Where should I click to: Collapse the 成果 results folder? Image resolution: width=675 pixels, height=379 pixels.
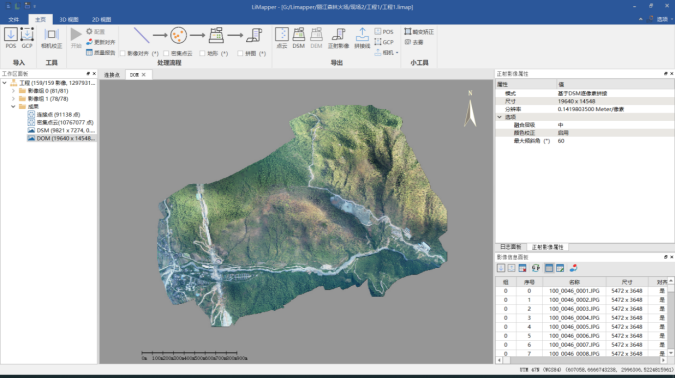click(13, 106)
